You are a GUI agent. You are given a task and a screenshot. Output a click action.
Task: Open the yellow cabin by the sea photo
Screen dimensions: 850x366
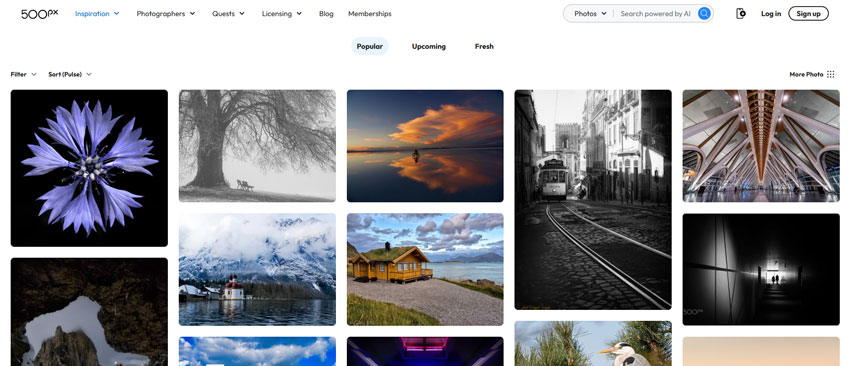tap(425, 269)
